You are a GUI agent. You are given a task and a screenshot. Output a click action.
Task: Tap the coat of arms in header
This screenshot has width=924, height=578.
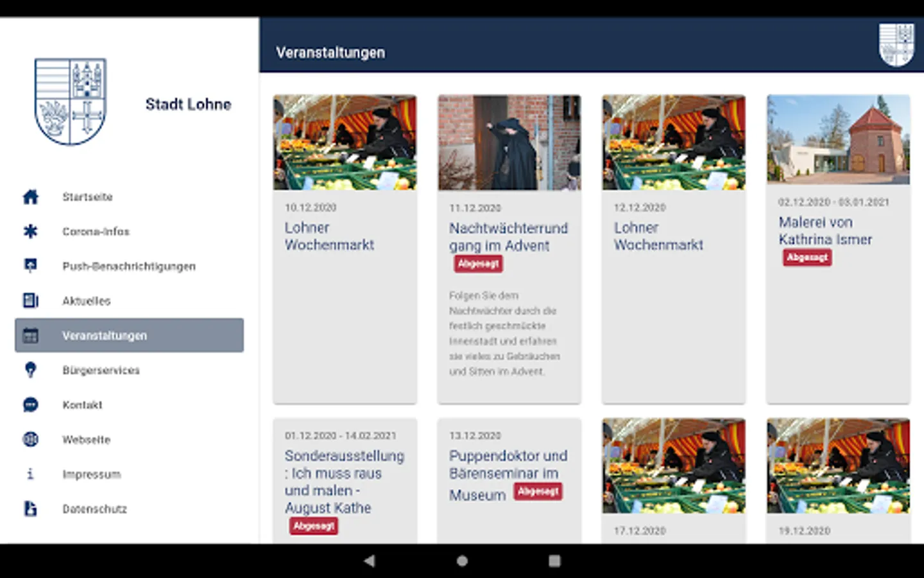tap(896, 44)
